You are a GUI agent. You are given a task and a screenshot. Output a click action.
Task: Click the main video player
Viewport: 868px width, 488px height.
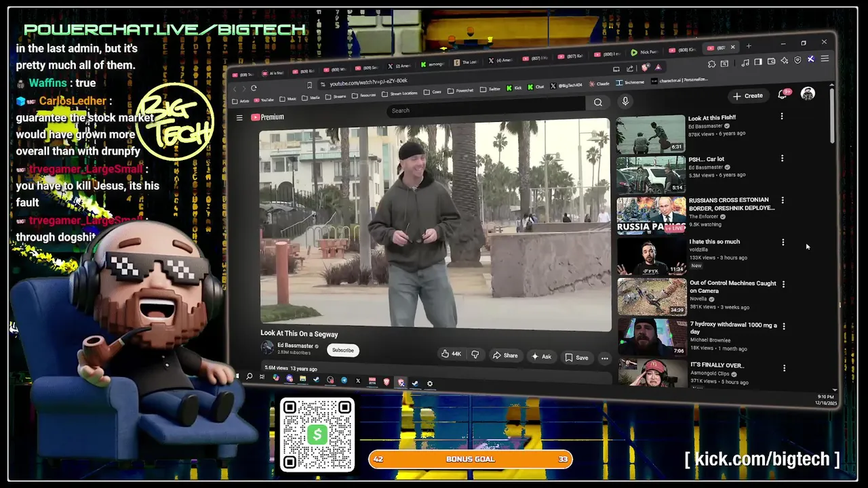435,225
